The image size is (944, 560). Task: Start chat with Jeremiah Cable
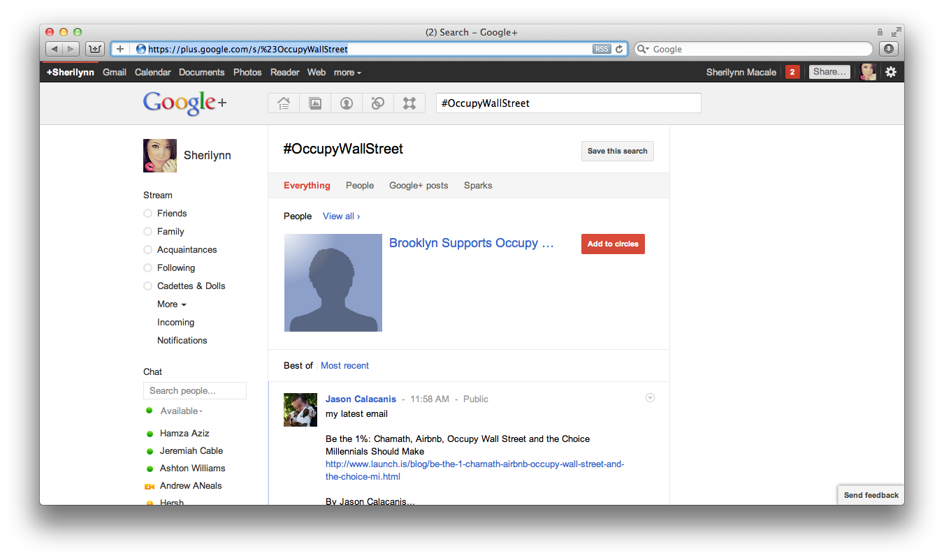point(191,451)
